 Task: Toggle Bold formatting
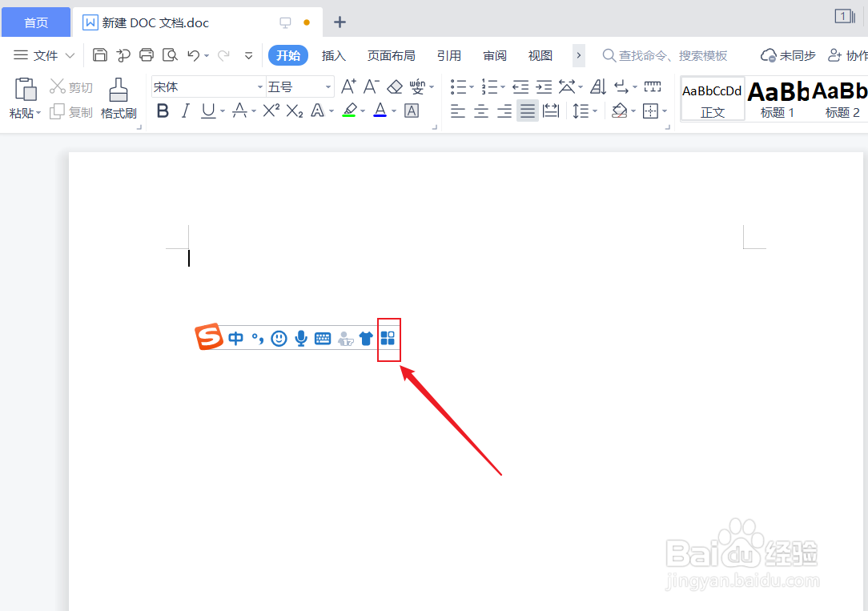(x=163, y=111)
